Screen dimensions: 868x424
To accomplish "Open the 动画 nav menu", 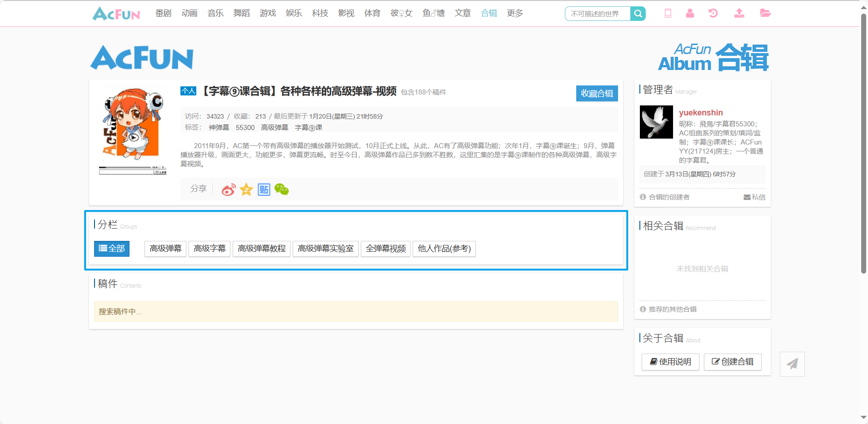I will click(x=190, y=13).
